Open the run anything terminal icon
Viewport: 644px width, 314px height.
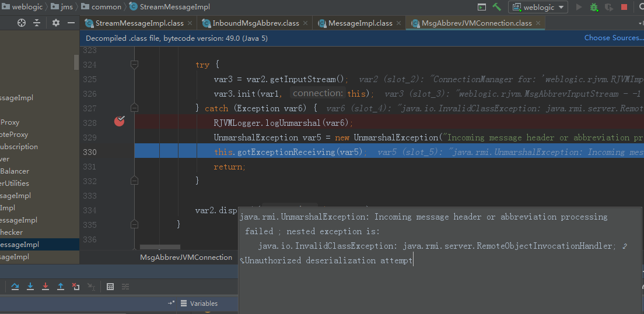coord(482,7)
